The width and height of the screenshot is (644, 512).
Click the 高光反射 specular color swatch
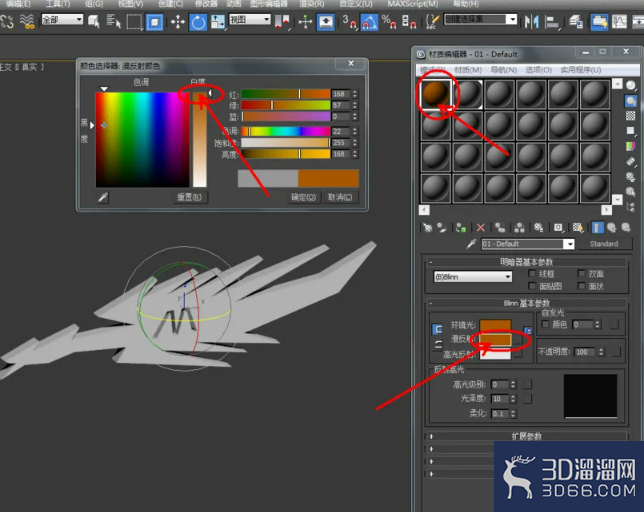click(495, 354)
